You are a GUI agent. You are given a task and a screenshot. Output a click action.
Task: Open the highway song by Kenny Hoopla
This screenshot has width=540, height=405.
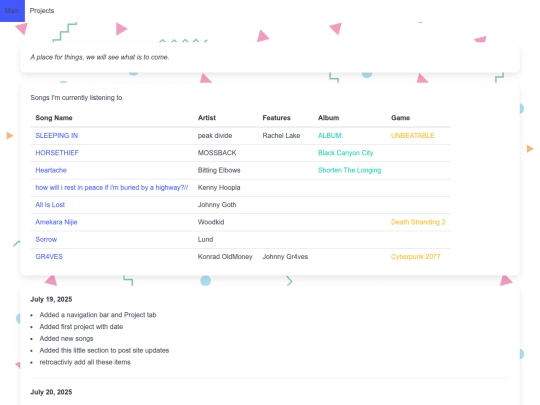pos(112,187)
